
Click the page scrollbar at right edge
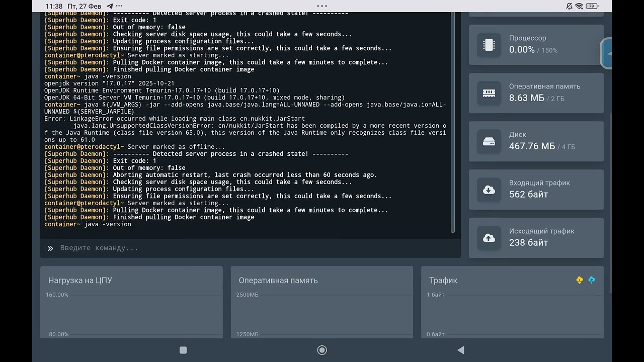(x=611, y=202)
